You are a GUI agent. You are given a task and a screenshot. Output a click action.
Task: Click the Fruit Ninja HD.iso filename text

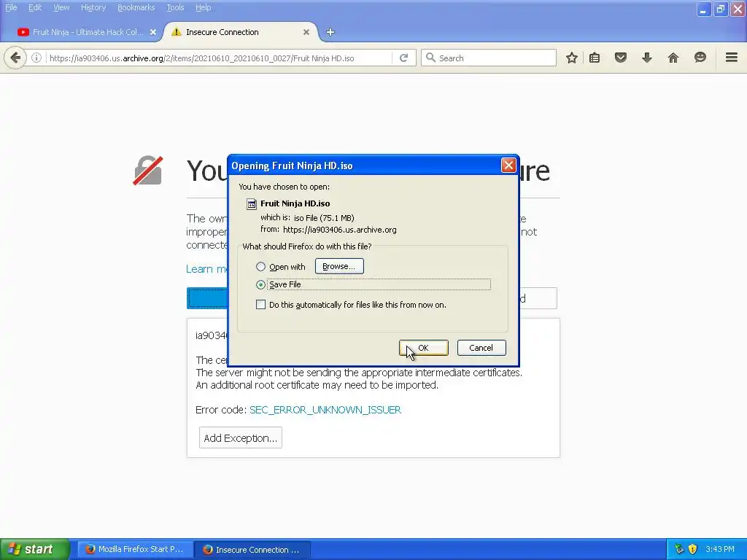tap(295, 203)
